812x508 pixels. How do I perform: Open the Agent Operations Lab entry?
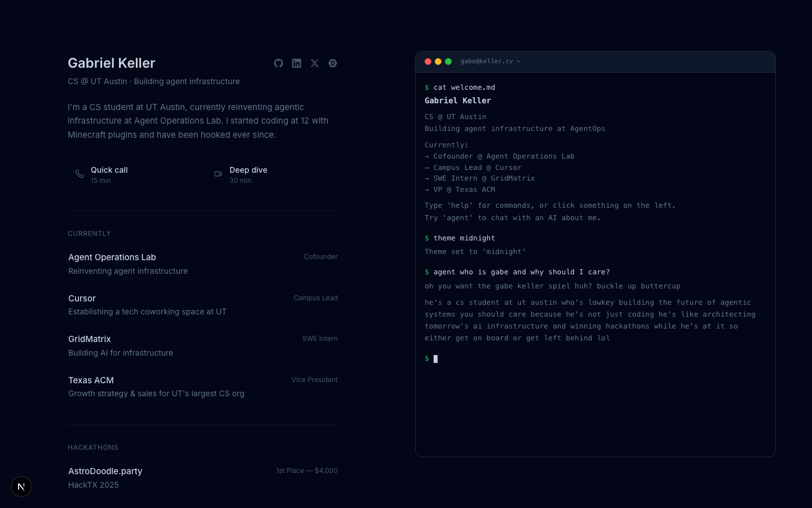pyautogui.click(x=202, y=264)
